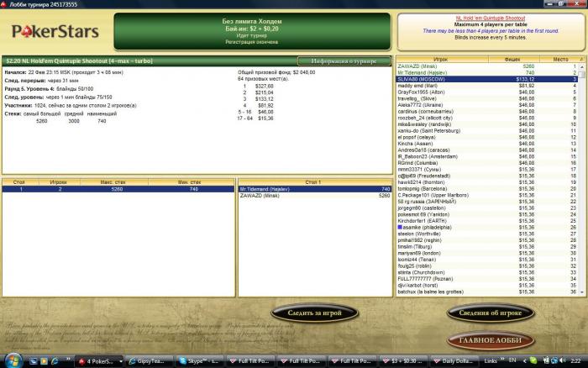Click the Show Desktop quick launch icon
The width and height of the screenshot is (588, 368).
coord(34,361)
